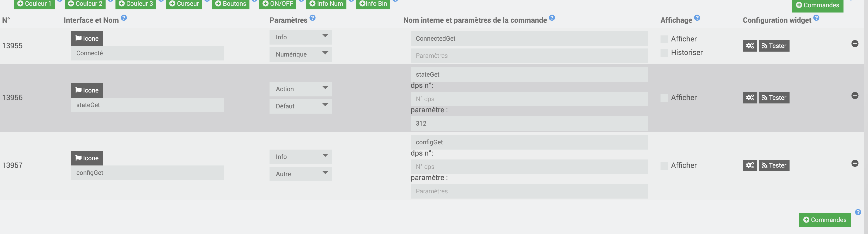This screenshot has width=868, height=234.
Task: Delete the stateGet command via minus icon
Action: 854,96
